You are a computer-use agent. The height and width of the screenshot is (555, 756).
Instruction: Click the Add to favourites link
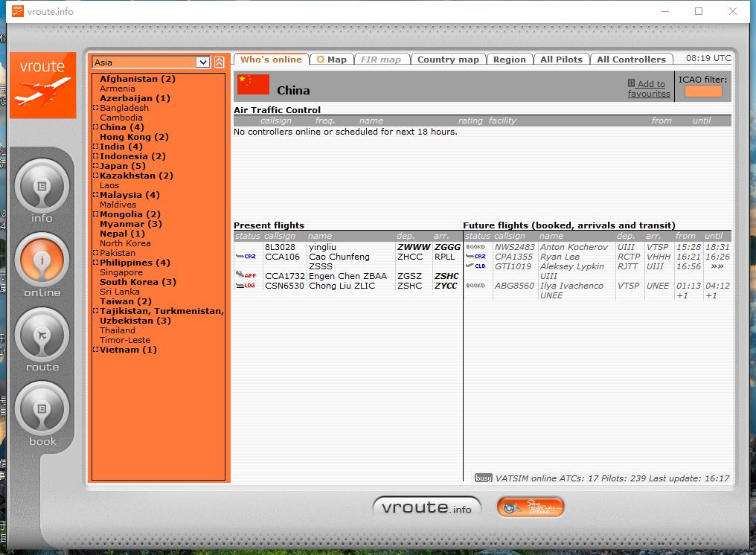649,89
